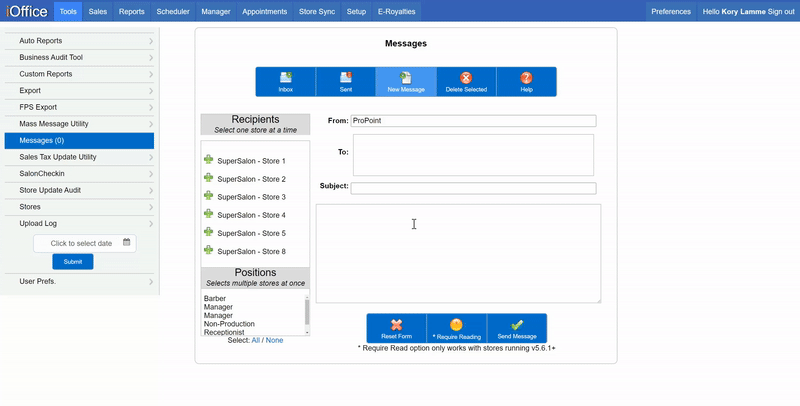Expand the Store Update Audit item
The image size is (800, 406).
point(79,190)
